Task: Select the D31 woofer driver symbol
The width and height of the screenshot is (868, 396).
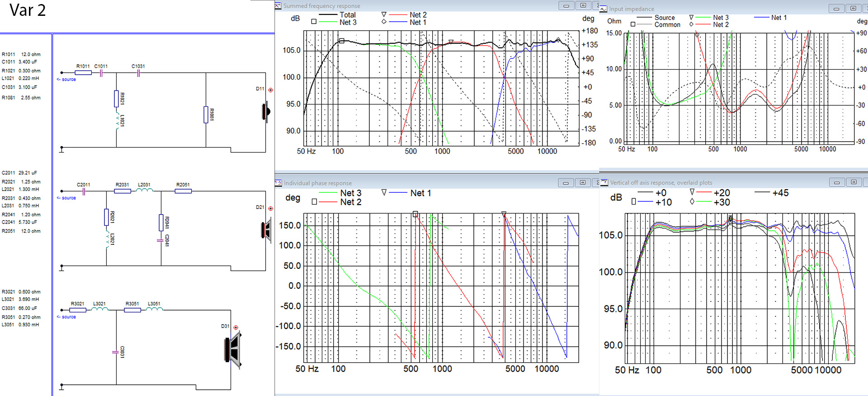Action: (x=233, y=349)
